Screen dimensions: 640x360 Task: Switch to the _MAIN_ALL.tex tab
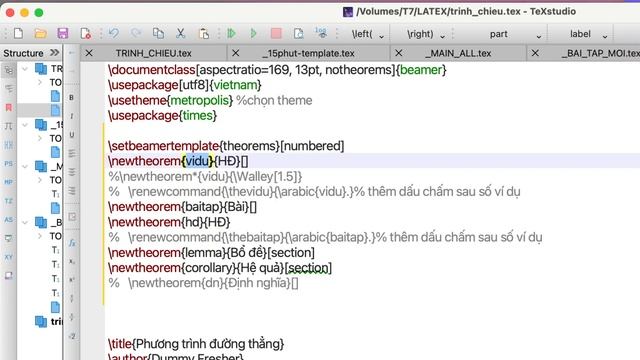pos(458,53)
